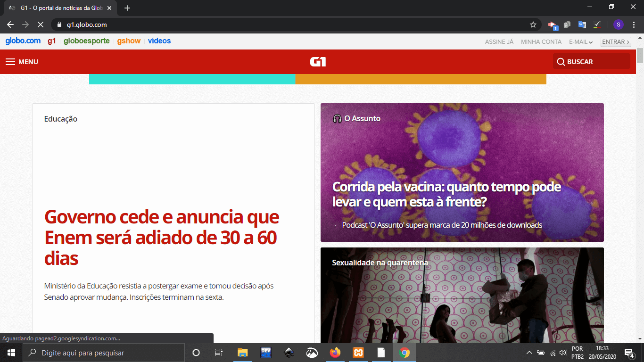Open File Explorer from taskbar

tap(243, 353)
